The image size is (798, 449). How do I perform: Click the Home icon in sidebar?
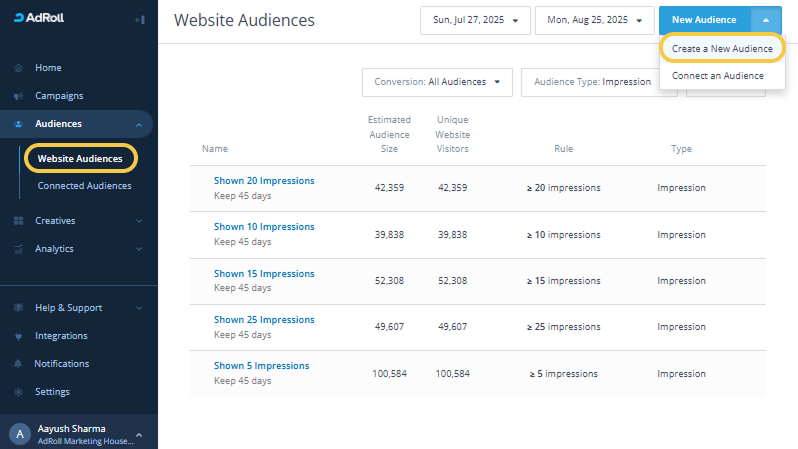[x=19, y=68]
